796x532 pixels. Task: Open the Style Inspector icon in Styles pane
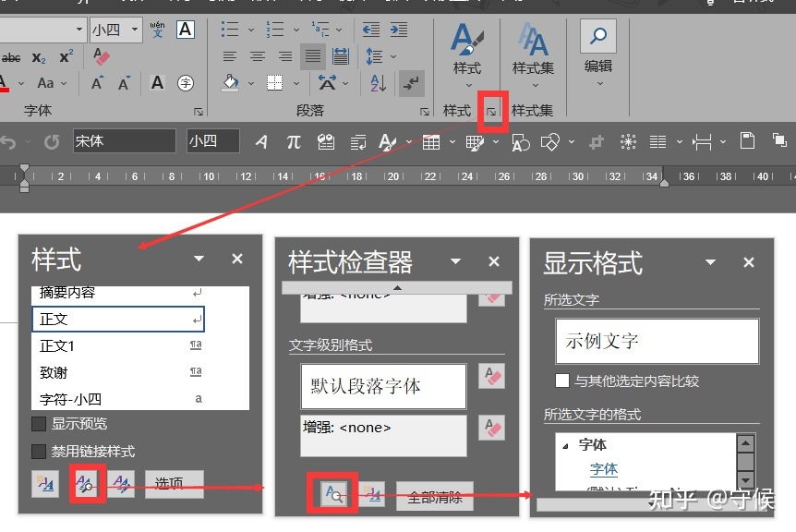pyautogui.click(x=87, y=485)
